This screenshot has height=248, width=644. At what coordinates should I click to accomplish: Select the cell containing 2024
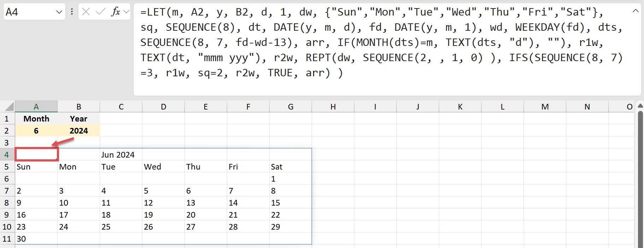point(78,131)
